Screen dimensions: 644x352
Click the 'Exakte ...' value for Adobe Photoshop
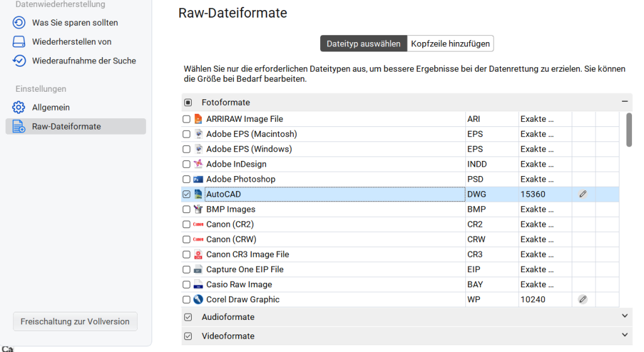pos(537,179)
